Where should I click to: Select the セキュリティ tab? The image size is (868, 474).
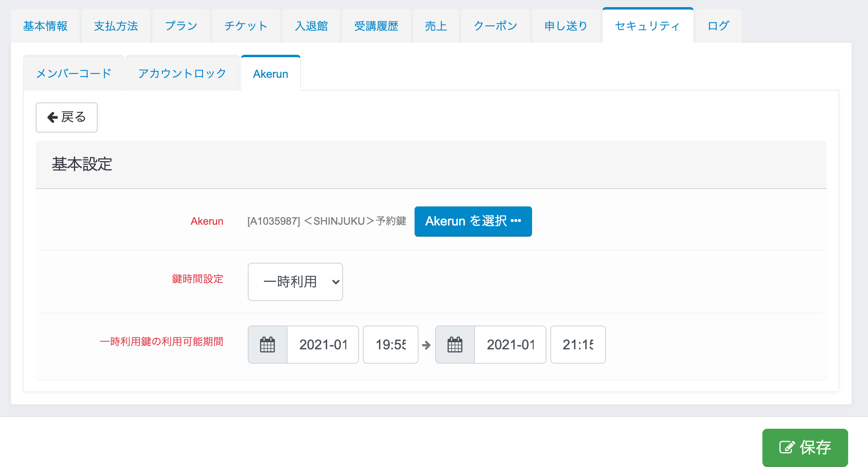click(648, 26)
